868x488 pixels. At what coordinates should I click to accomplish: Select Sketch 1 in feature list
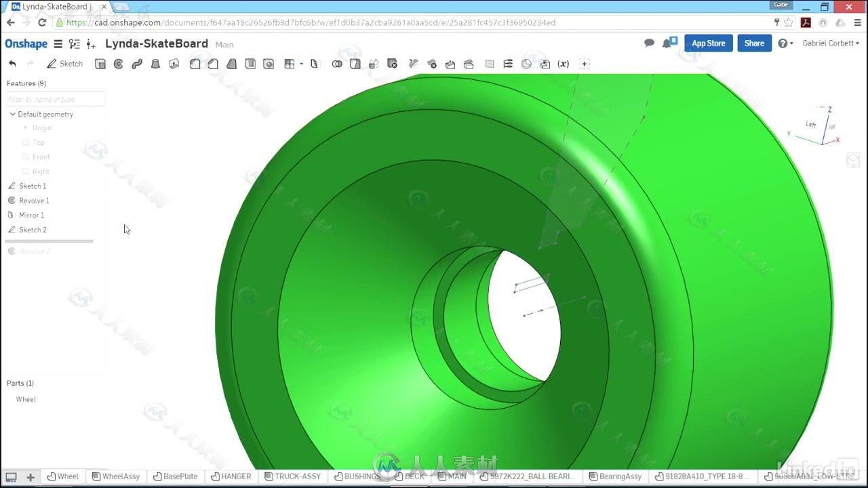[x=33, y=186]
